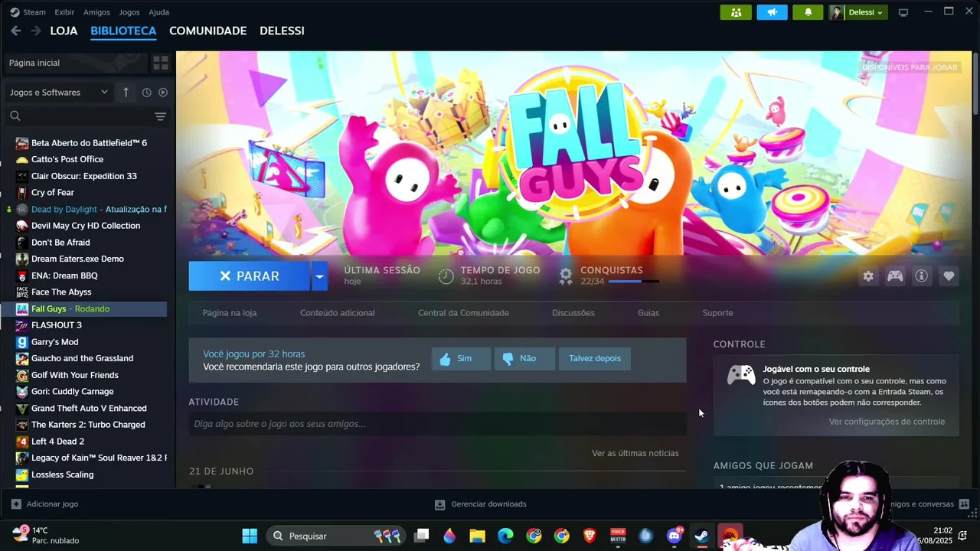980x551 pixels.
Task: Choose Não for recommendation
Action: (524, 358)
